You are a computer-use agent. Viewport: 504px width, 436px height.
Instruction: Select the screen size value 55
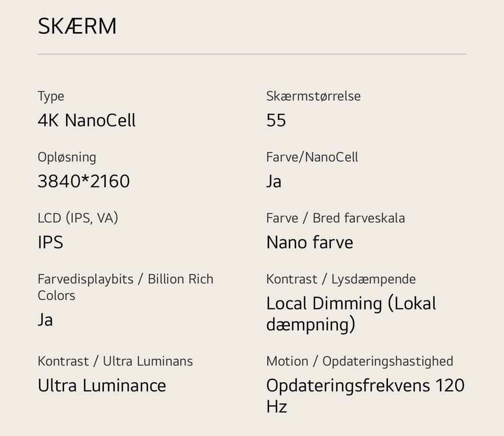(276, 120)
